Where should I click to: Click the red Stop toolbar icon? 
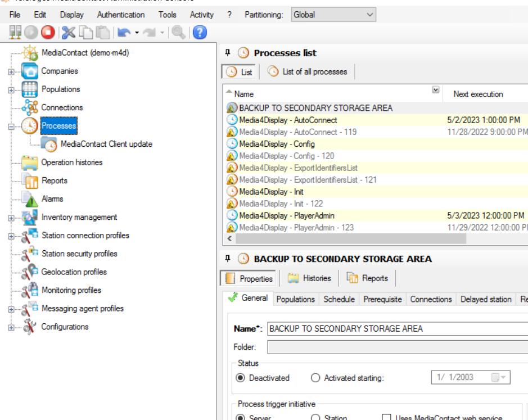pyautogui.click(x=48, y=33)
